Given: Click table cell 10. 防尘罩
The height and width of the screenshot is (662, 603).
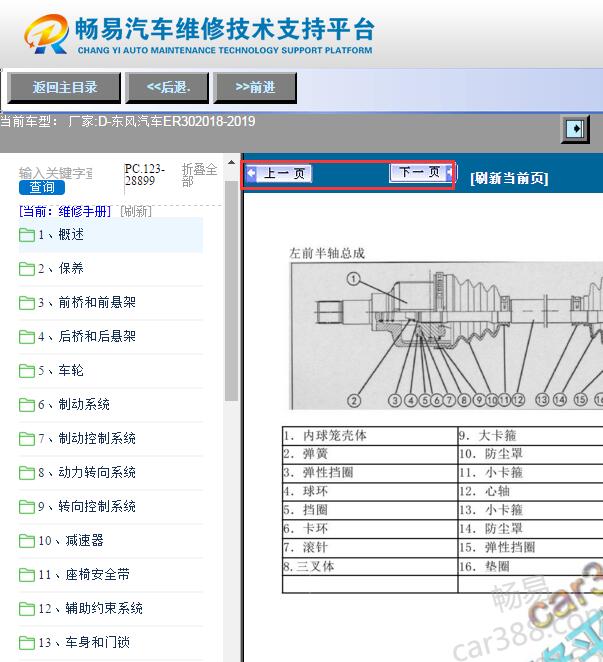Looking at the screenshot, I should 531,454.
